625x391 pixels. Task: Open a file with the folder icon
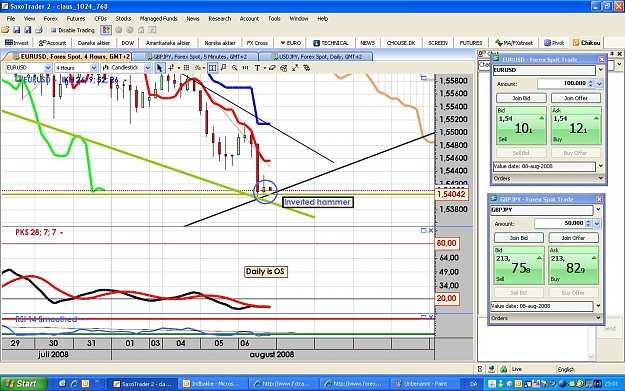tap(5, 30)
